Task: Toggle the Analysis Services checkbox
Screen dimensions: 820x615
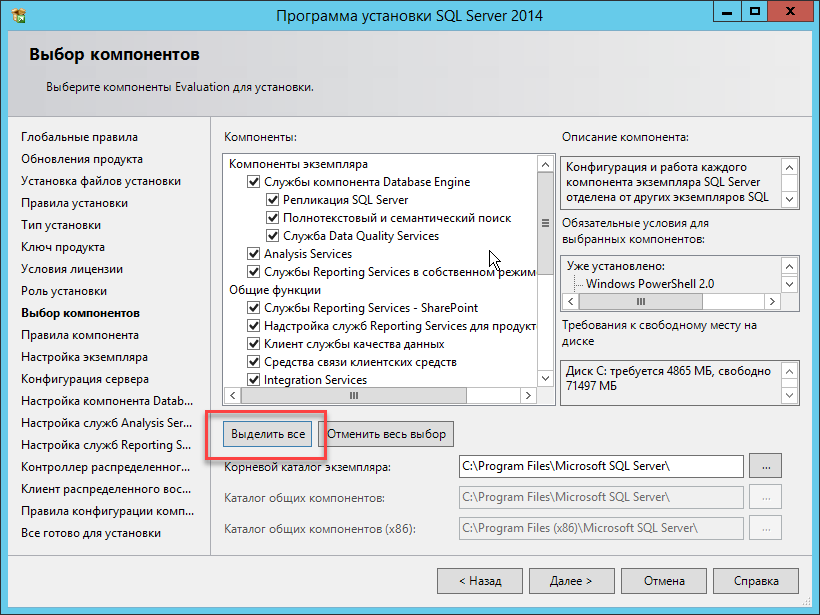Action: click(x=253, y=254)
